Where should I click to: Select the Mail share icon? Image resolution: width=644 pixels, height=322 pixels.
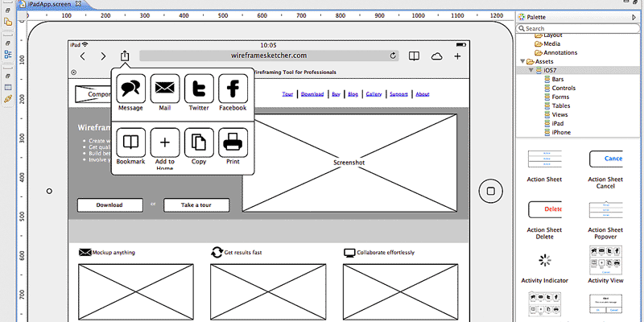click(165, 89)
